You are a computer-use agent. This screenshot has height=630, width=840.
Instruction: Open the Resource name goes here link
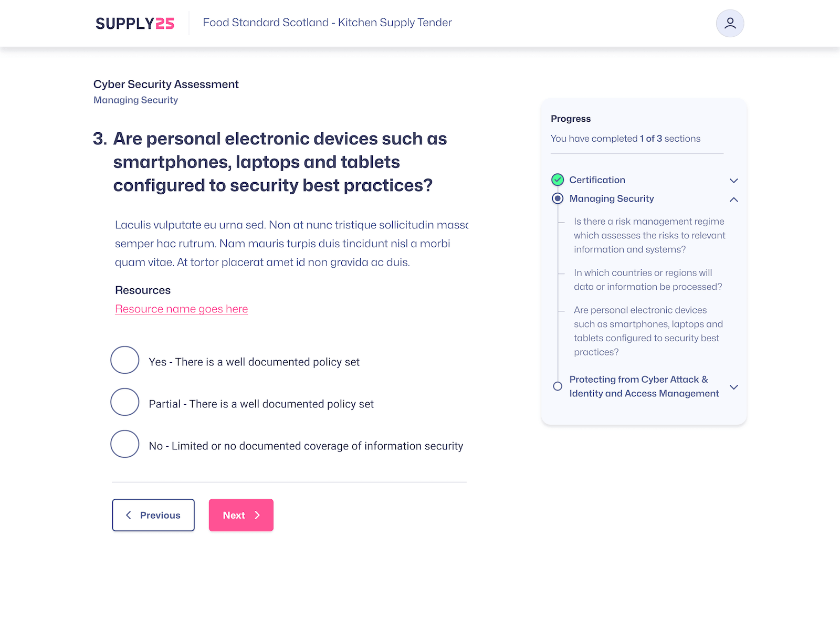click(181, 309)
